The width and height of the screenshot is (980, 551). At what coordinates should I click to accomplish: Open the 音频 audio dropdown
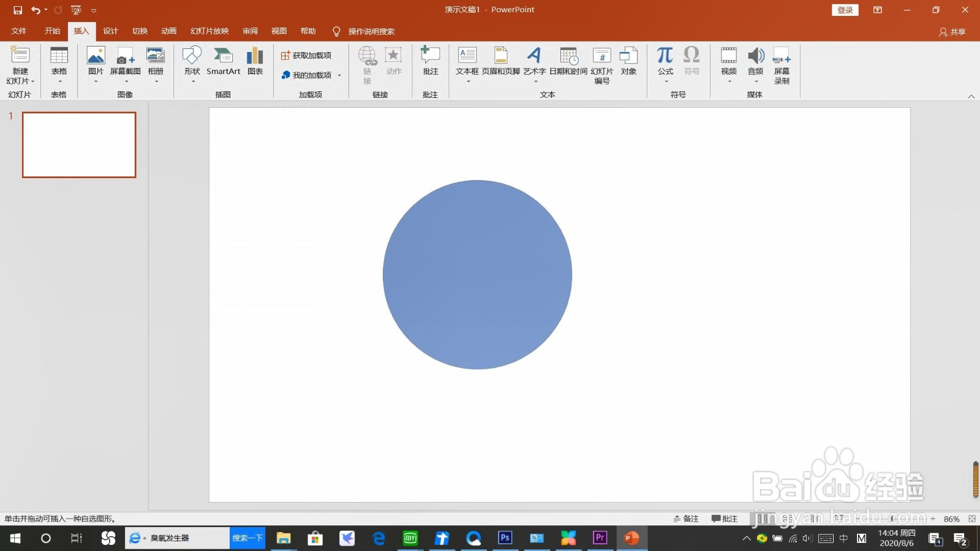tap(756, 65)
